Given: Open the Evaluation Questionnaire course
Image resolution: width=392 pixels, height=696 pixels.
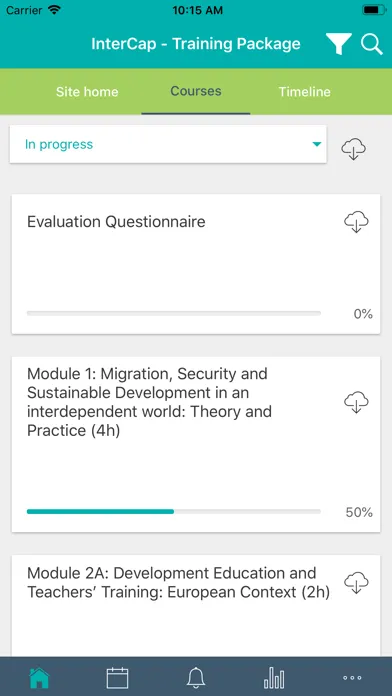Looking at the screenshot, I should pyautogui.click(x=116, y=221).
